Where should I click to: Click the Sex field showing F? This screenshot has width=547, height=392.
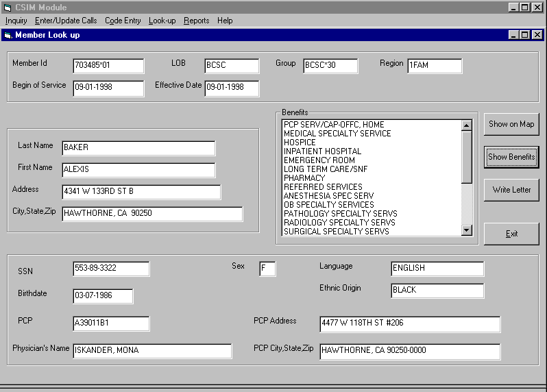(267, 269)
